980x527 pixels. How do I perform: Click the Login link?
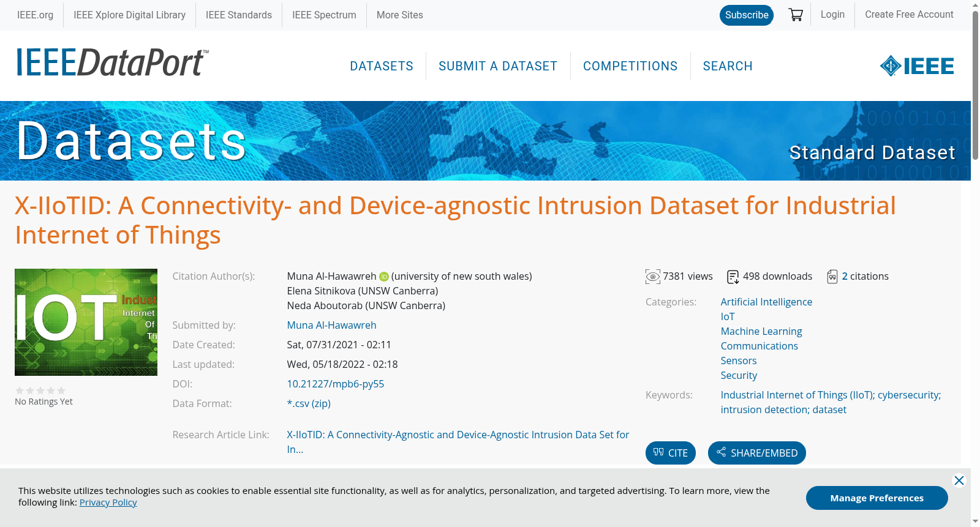tap(832, 14)
